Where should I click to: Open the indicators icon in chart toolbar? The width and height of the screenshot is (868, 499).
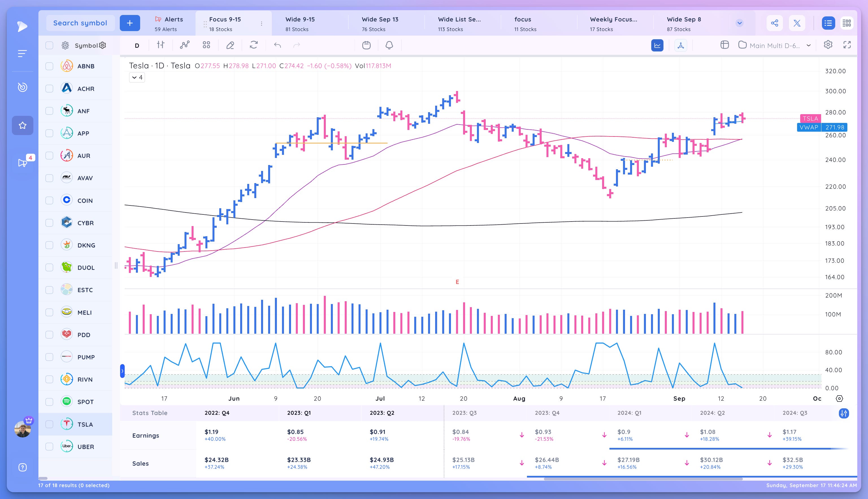coord(185,45)
